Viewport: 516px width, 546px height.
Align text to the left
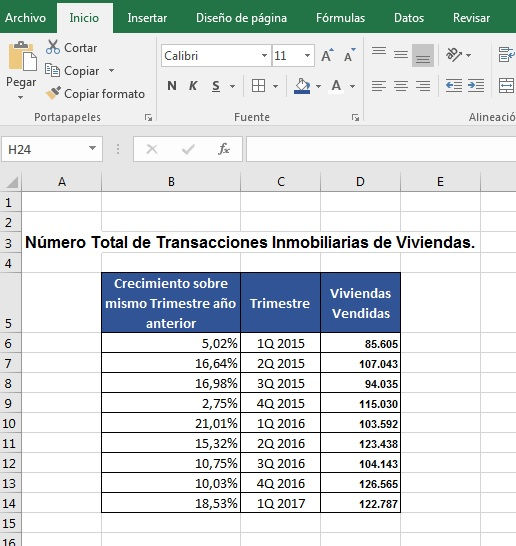(379, 86)
